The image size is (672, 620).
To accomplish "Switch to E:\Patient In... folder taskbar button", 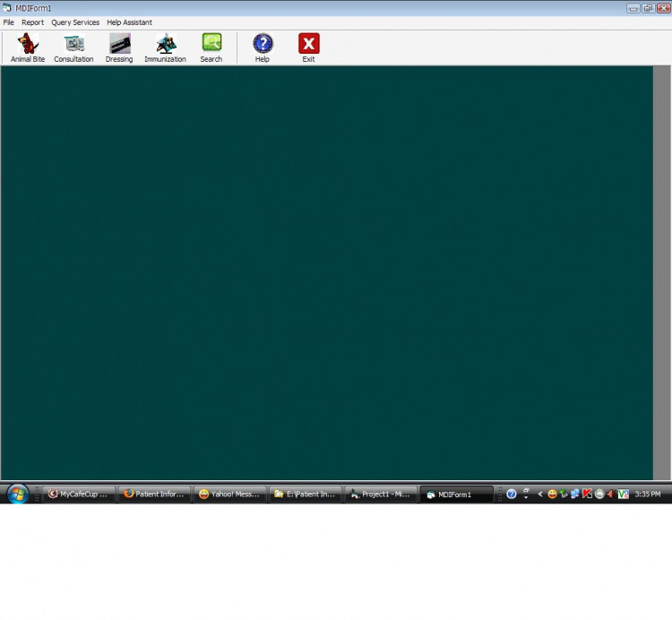I will 306,494.
